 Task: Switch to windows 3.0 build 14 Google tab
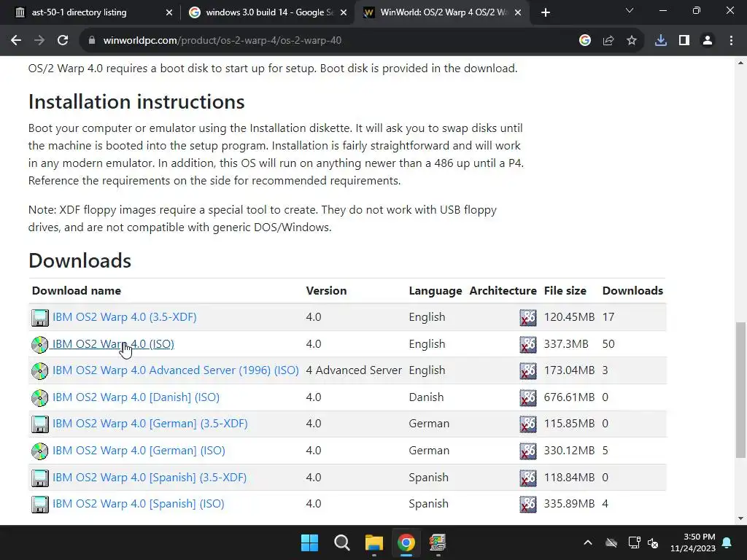tap(269, 12)
